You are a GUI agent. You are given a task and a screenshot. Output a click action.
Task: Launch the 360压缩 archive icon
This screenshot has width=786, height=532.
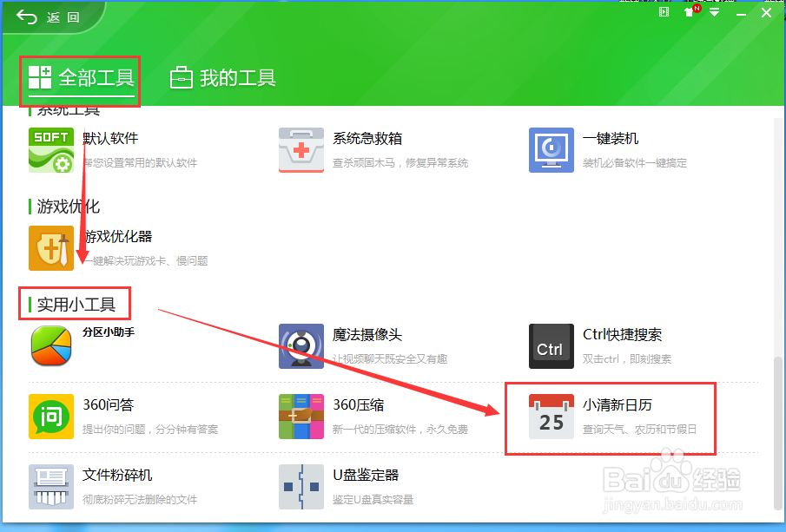(301, 417)
